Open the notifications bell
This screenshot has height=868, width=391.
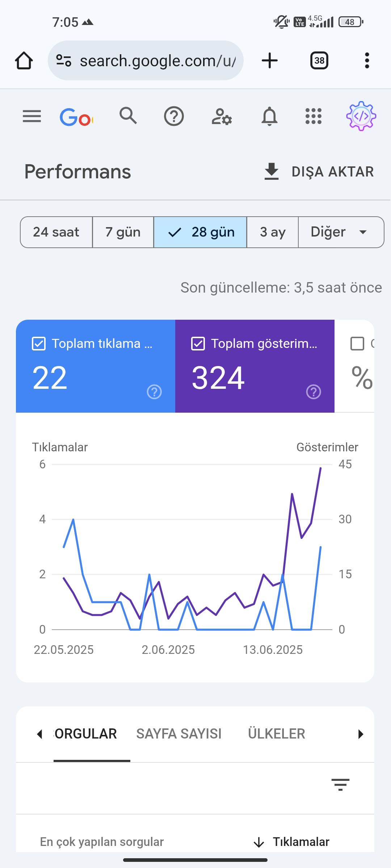point(269,116)
